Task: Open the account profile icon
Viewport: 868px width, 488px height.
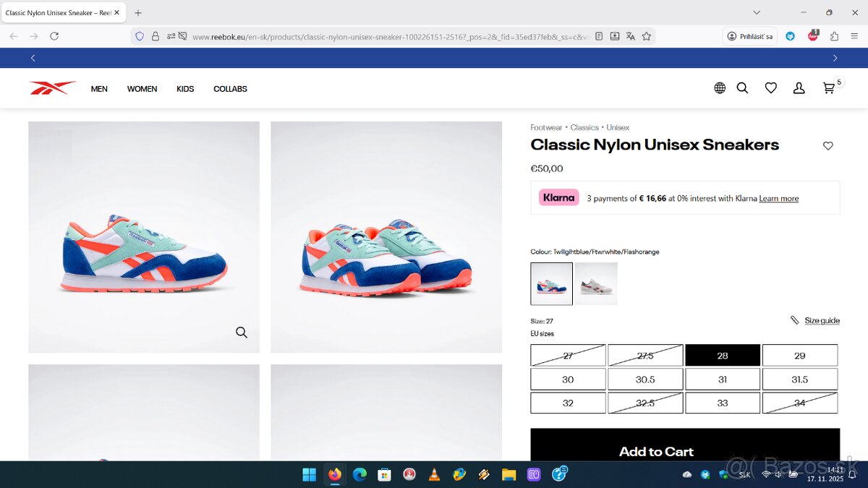Action: click(799, 87)
